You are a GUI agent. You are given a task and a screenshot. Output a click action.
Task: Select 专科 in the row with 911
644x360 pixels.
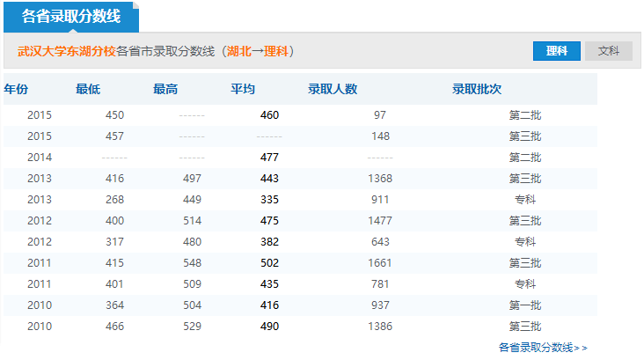(525, 200)
